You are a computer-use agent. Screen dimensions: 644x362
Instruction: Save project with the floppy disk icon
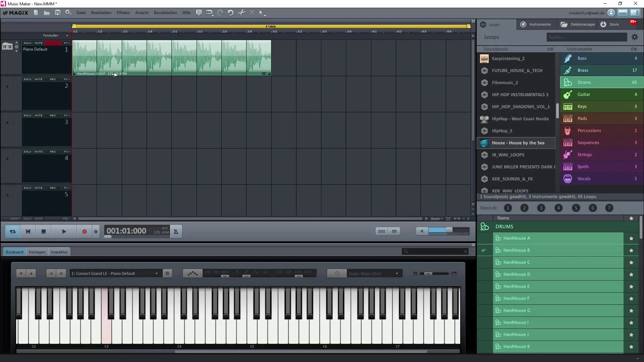click(58, 13)
